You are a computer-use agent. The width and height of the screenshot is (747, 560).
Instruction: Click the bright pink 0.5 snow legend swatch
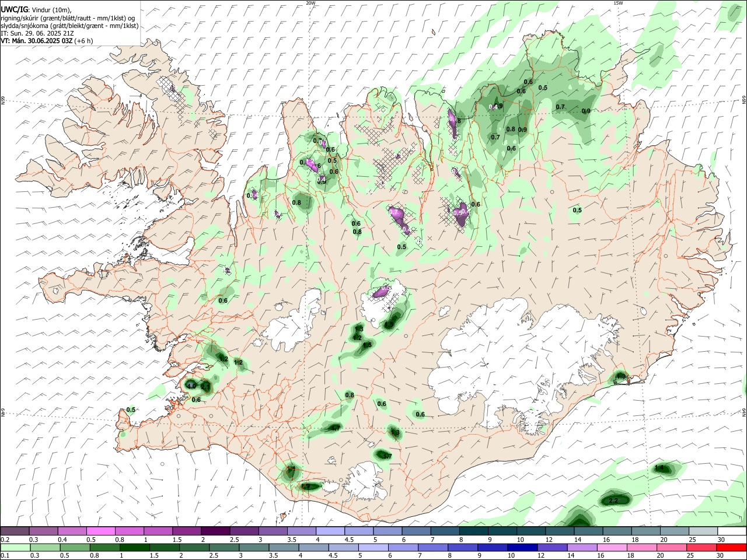pos(100,531)
